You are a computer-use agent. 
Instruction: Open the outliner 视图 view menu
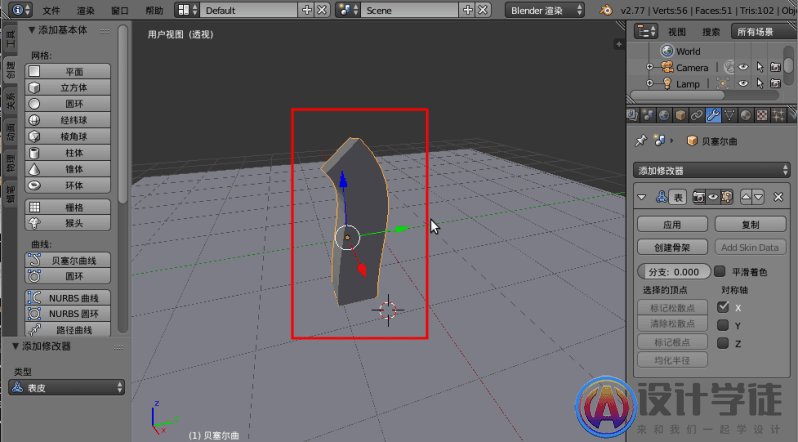(677, 32)
